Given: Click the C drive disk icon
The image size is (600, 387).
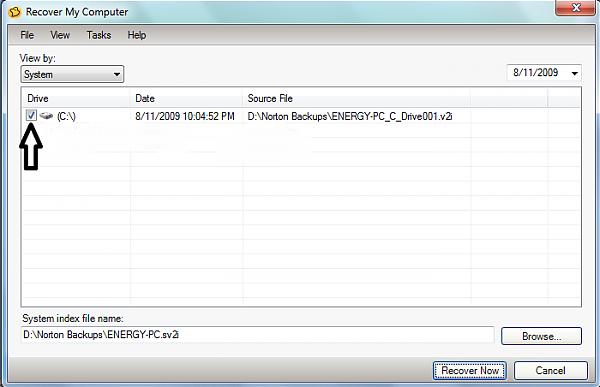Looking at the screenshot, I should 46,116.
